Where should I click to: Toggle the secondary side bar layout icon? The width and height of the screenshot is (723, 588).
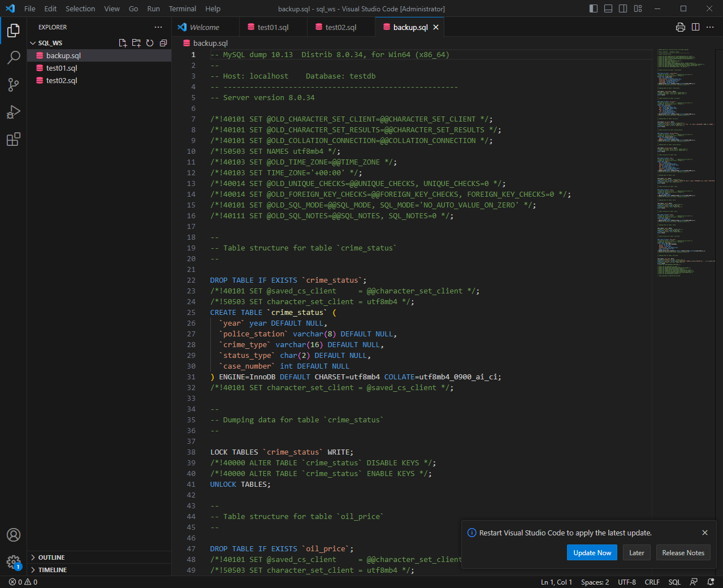coord(623,8)
